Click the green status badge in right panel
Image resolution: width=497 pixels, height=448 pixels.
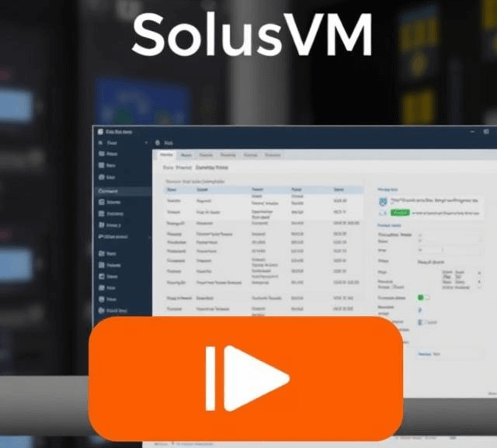click(400, 213)
